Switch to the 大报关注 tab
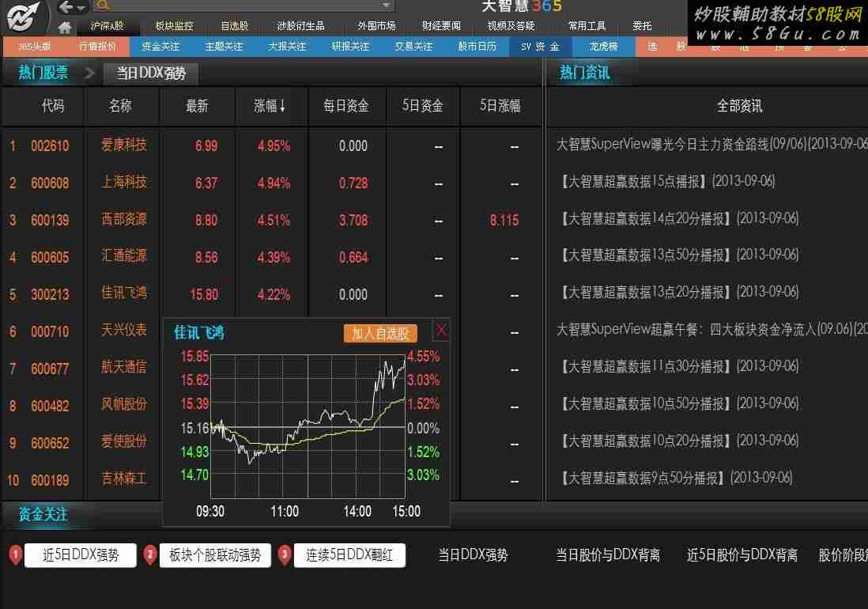Viewport: 868px width, 609px height. click(287, 47)
